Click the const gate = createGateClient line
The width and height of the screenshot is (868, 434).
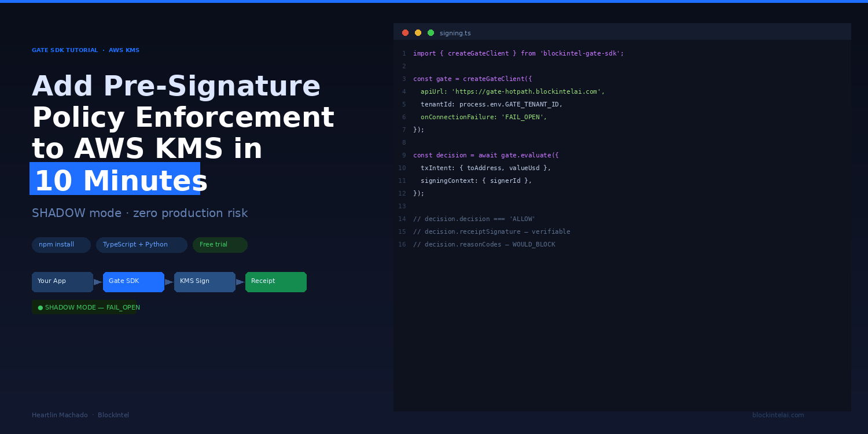(472, 79)
